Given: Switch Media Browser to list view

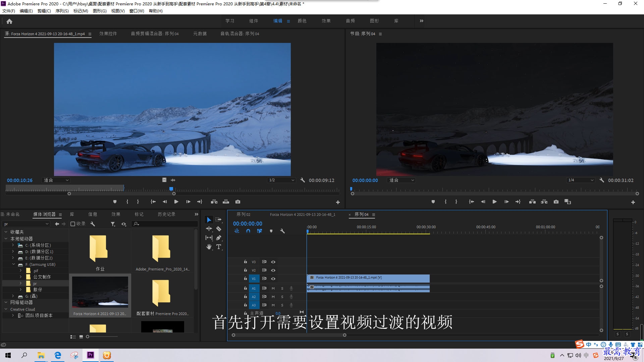Looking at the screenshot, I should pos(73,337).
